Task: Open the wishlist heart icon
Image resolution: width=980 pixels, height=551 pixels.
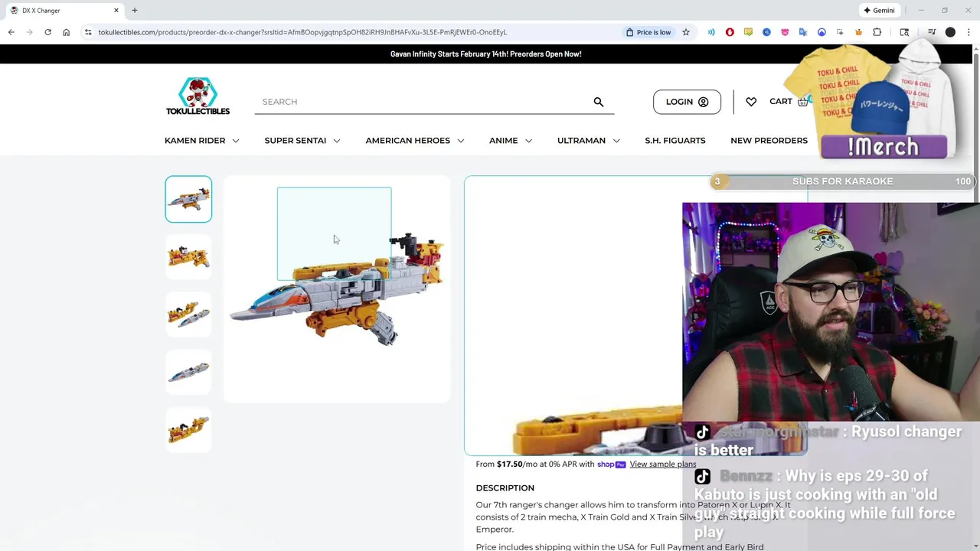Action: tap(751, 102)
